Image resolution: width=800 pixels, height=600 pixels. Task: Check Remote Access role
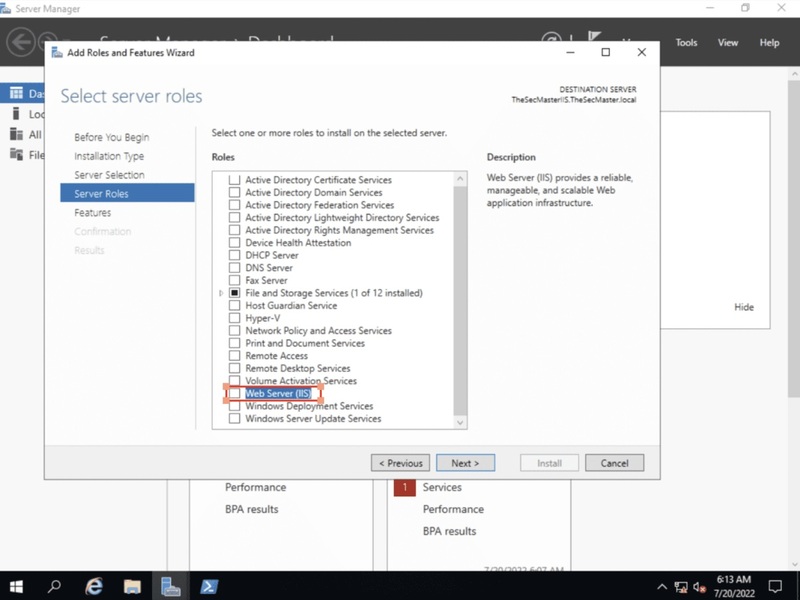234,356
